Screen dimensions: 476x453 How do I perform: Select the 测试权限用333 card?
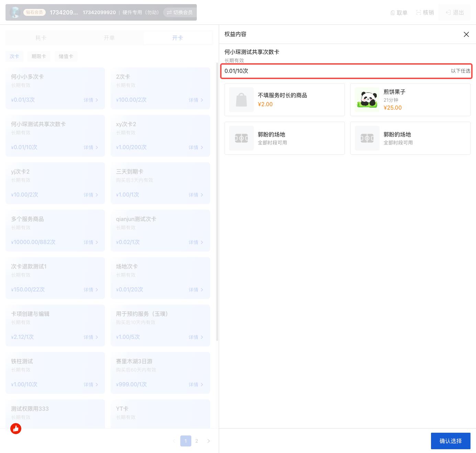click(55, 414)
